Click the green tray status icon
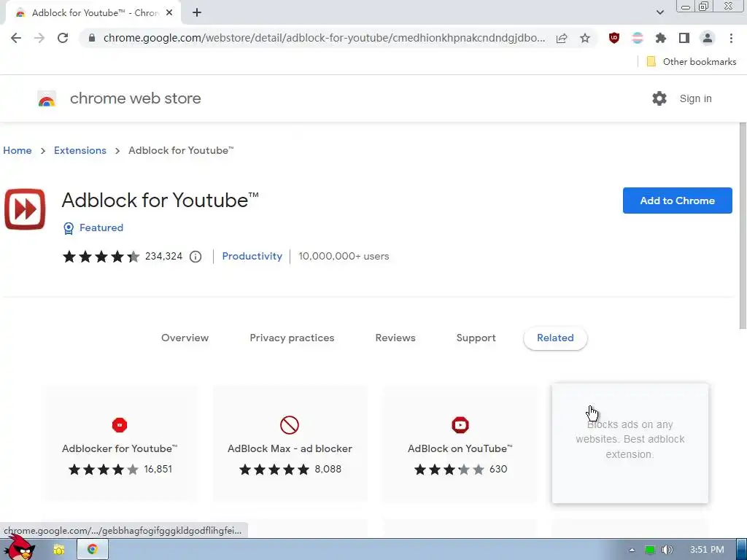The height and width of the screenshot is (560, 747). (x=649, y=550)
